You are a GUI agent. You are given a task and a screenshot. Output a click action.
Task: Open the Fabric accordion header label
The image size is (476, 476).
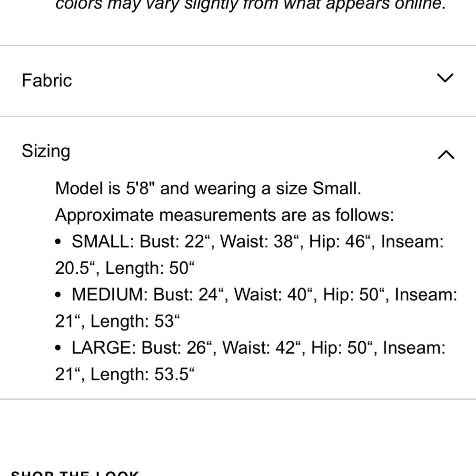point(47,80)
